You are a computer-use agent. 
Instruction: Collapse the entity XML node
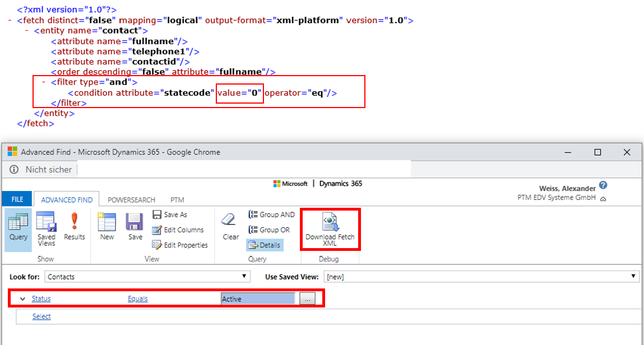click(x=27, y=31)
